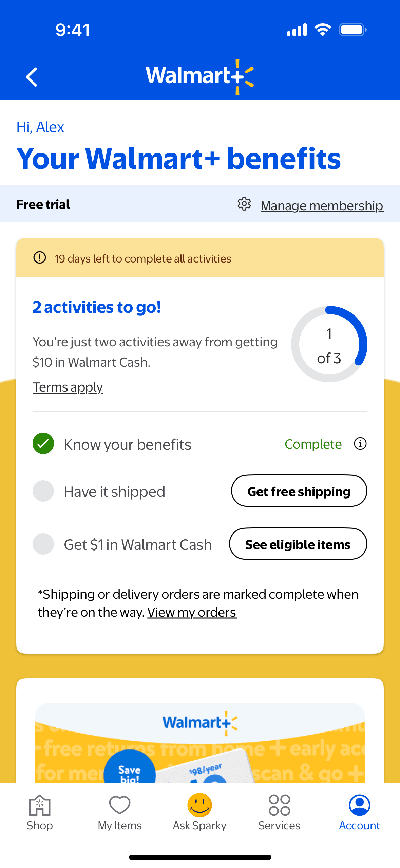
Task: Click Manage membership link
Action: click(x=322, y=205)
